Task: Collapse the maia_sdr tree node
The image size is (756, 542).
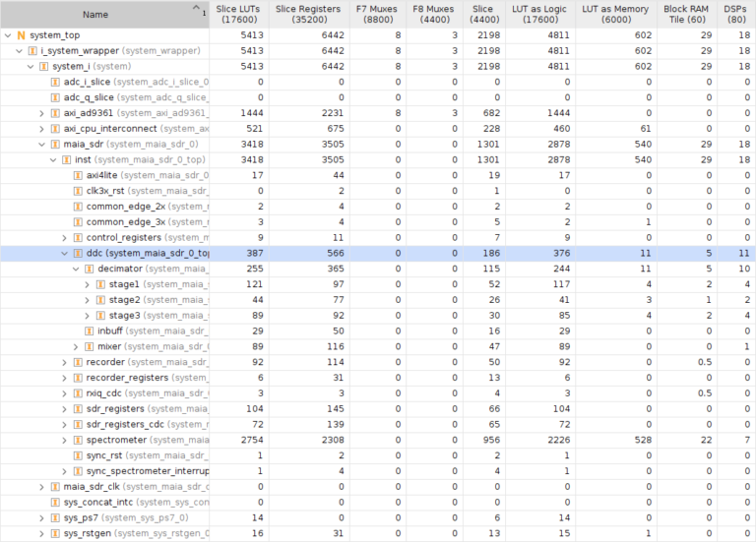Action: (41, 145)
